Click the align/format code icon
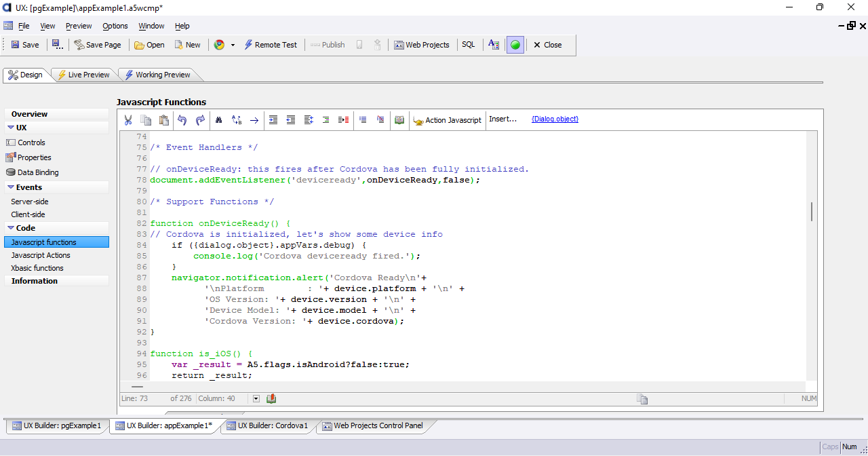 click(309, 120)
